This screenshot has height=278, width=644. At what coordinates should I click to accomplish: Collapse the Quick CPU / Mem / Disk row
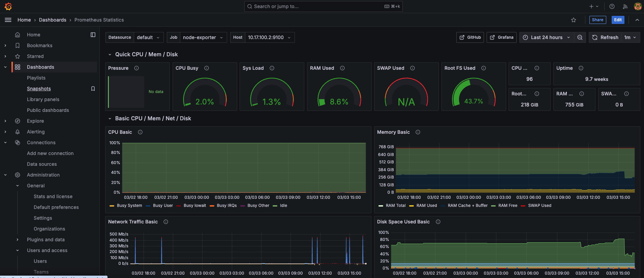(x=110, y=54)
